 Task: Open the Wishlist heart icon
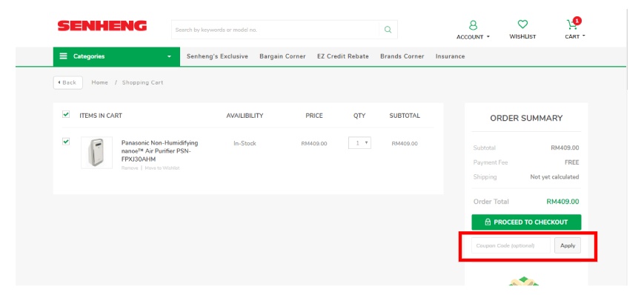point(522,24)
